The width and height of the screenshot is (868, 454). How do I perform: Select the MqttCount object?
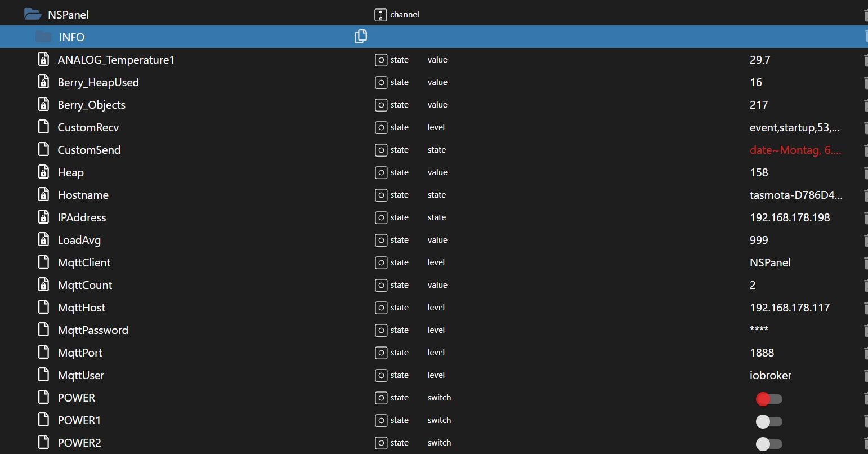point(84,285)
